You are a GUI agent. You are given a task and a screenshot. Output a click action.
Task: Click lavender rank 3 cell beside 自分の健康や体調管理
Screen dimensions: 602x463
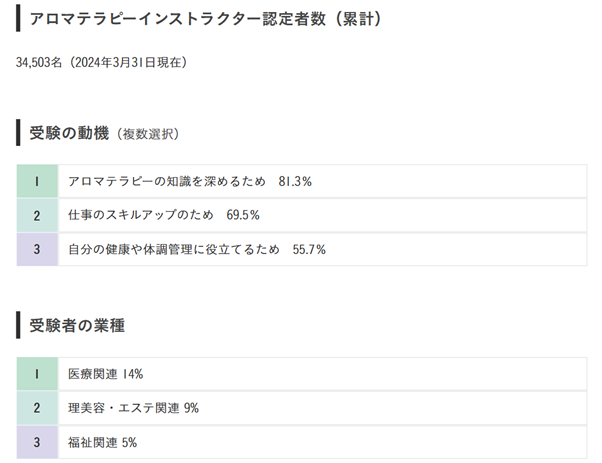(x=37, y=249)
